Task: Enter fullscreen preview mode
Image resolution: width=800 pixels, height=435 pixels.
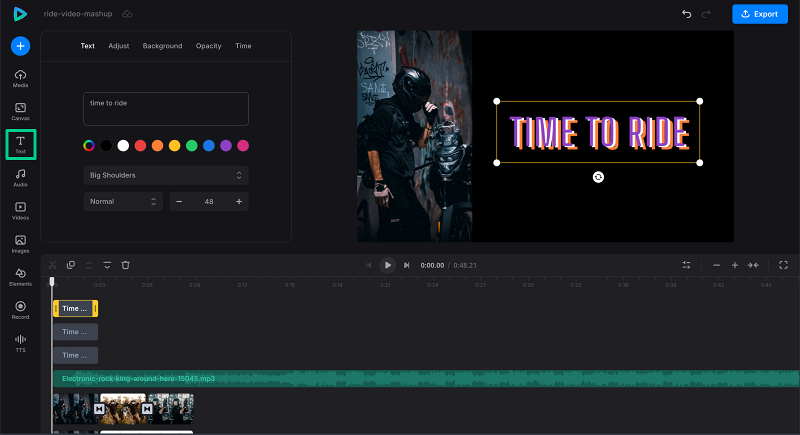Action: pyautogui.click(x=783, y=265)
